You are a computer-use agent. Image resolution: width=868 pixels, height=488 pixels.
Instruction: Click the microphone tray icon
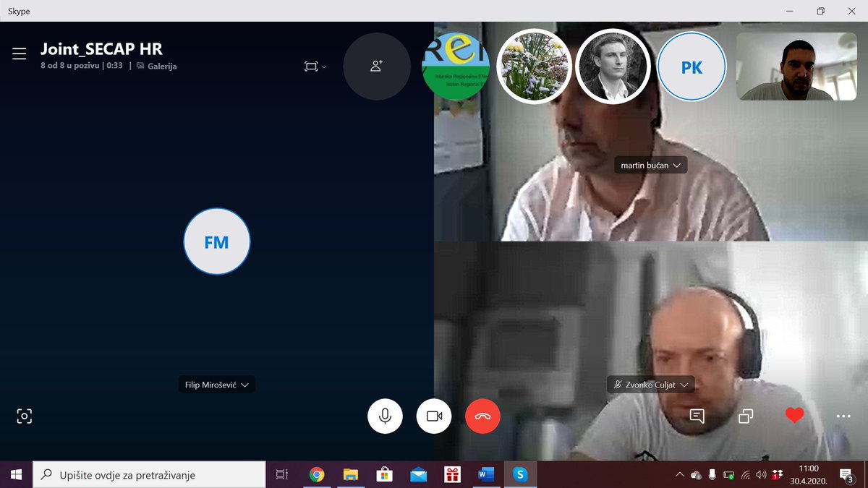pos(712,475)
